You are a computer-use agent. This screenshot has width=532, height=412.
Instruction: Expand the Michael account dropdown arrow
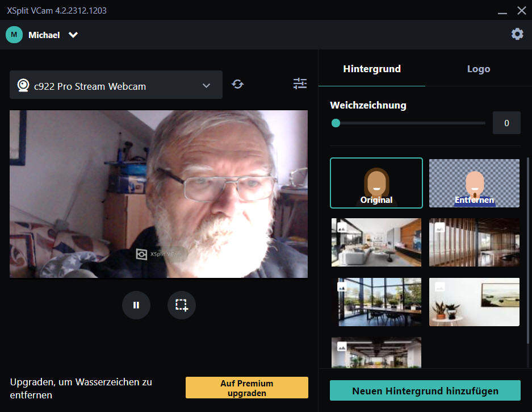pyautogui.click(x=73, y=35)
